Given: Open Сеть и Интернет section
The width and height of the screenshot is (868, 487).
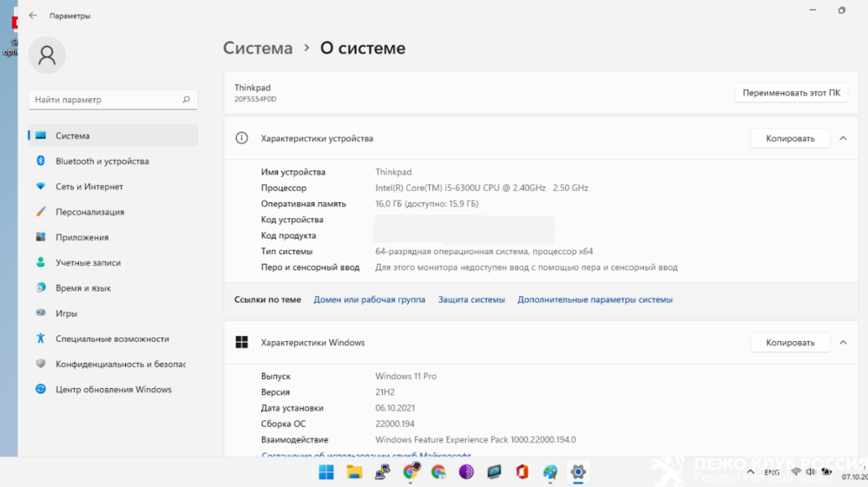Looking at the screenshot, I should pyautogui.click(x=89, y=187).
